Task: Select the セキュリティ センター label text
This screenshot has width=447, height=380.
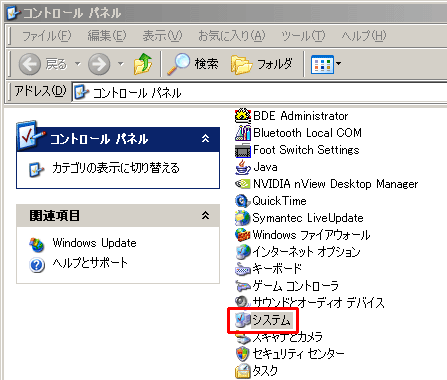Action: pos(298,354)
